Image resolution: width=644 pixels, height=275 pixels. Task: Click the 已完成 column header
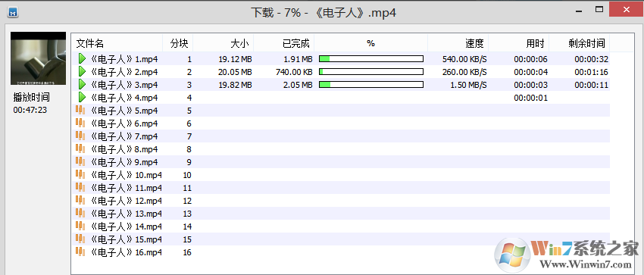pos(284,43)
